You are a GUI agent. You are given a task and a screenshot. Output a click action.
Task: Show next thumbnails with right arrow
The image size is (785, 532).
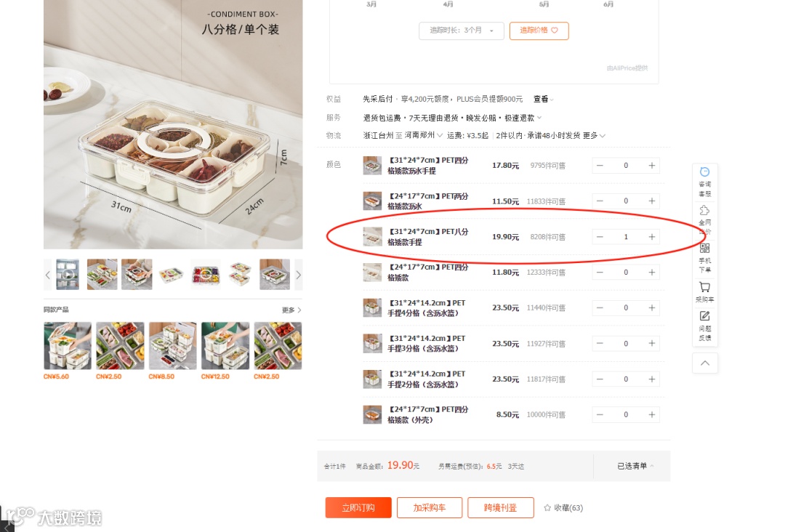tap(299, 275)
